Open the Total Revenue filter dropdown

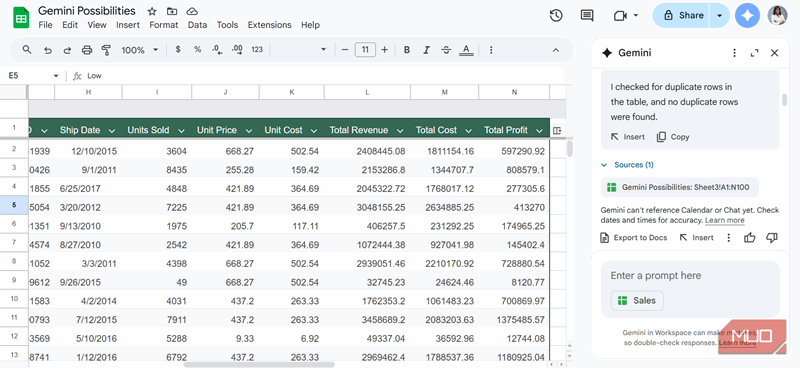(400, 131)
